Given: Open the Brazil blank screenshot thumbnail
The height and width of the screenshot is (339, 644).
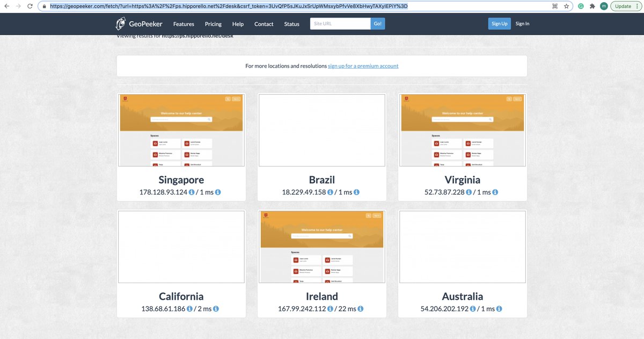Looking at the screenshot, I should pos(322,130).
